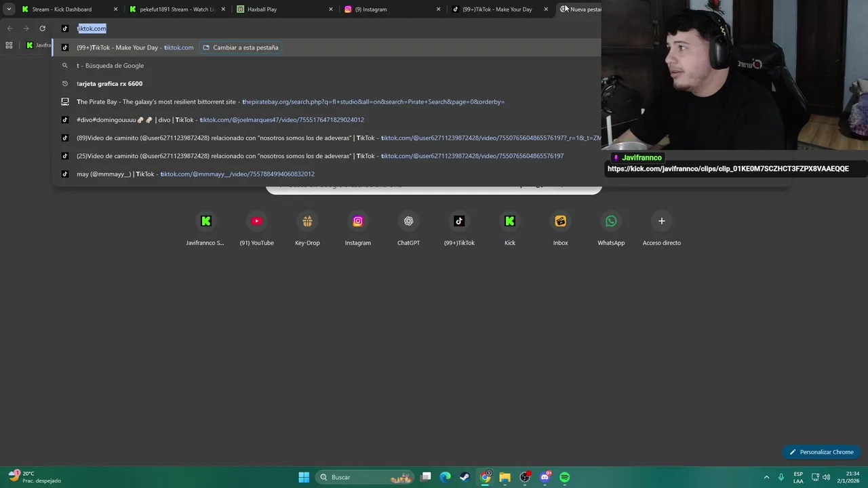Select the (99+)TikTok - Make Your Day suggestion
Image resolution: width=868 pixels, height=488 pixels.
tap(327, 47)
